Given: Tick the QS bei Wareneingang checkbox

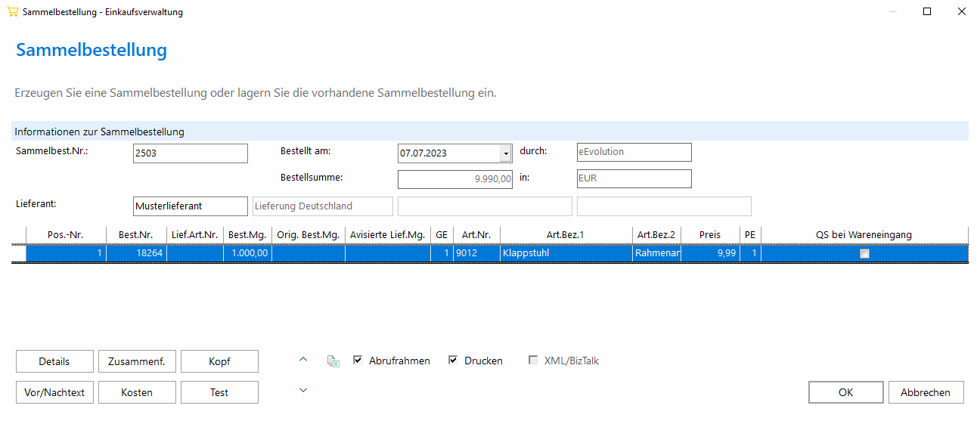Looking at the screenshot, I should [864, 254].
